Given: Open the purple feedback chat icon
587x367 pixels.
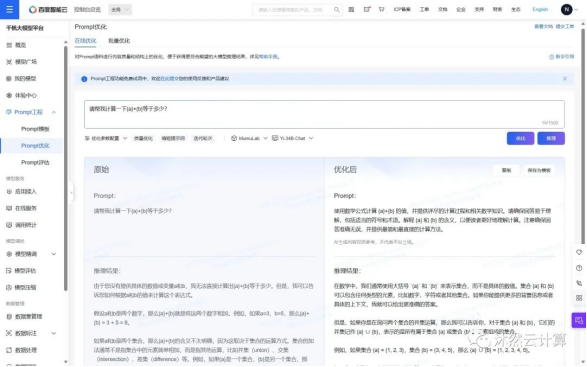Looking at the screenshot, I should click(x=579, y=321).
